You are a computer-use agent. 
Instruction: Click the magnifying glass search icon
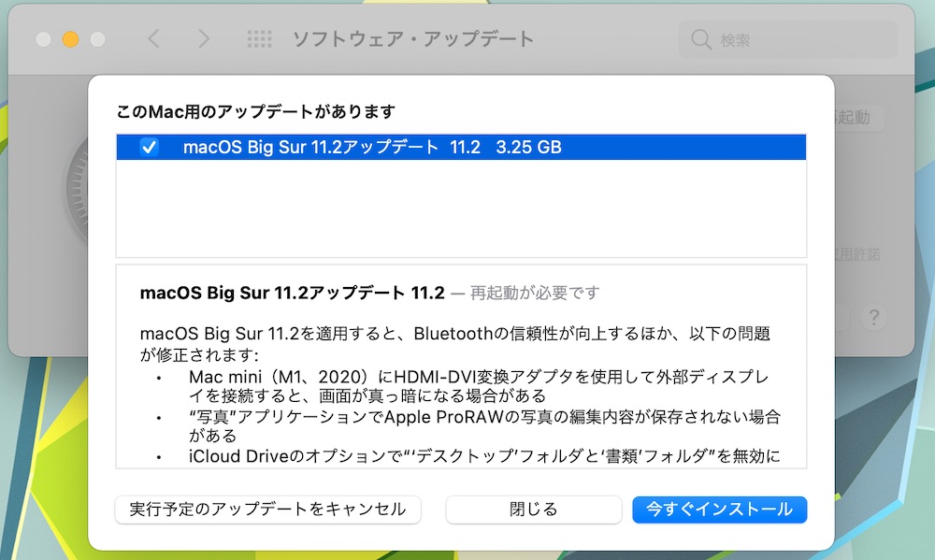(x=700, y=40)
